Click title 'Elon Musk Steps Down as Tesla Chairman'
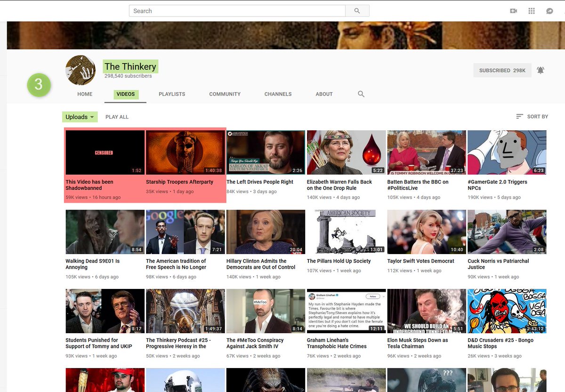The width and height of the screenshot is (565, 392). 418,343
